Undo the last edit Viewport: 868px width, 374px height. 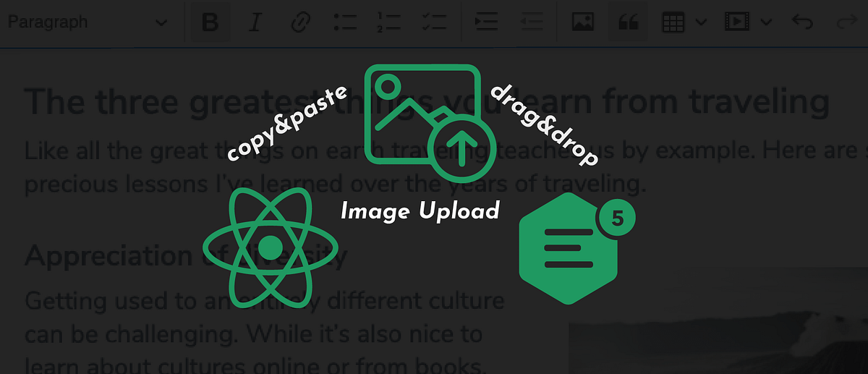[x=802, y=22]
